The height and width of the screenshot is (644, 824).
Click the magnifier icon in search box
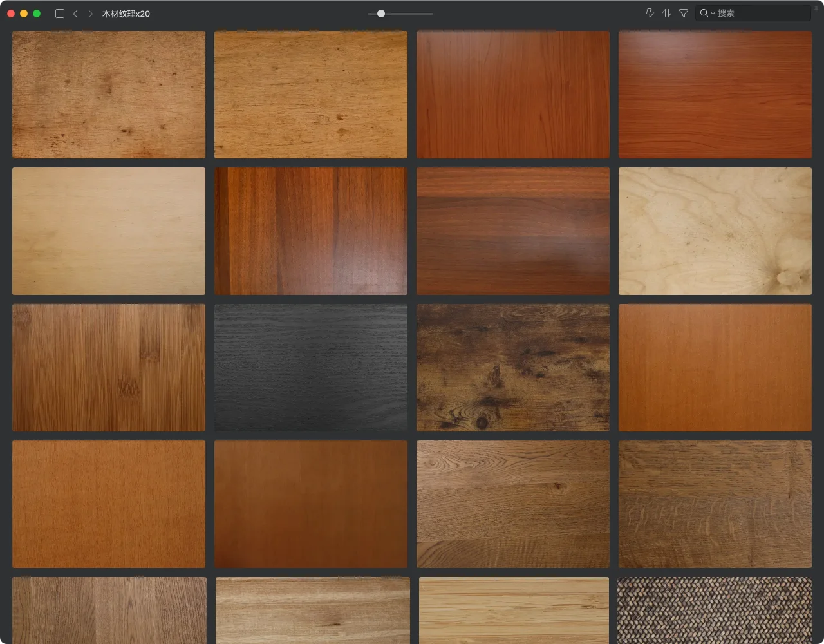704,13
